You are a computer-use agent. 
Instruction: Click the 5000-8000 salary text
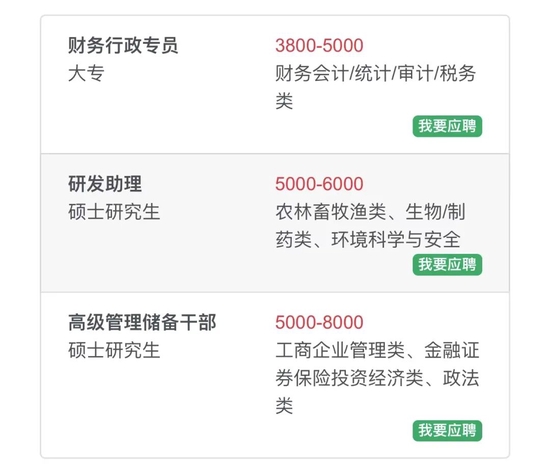coord(319,322)
